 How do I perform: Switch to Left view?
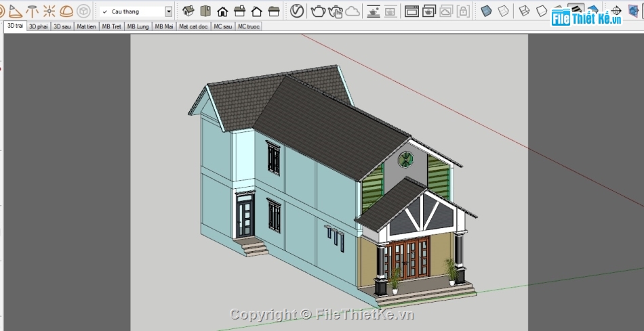click(274, 12)
